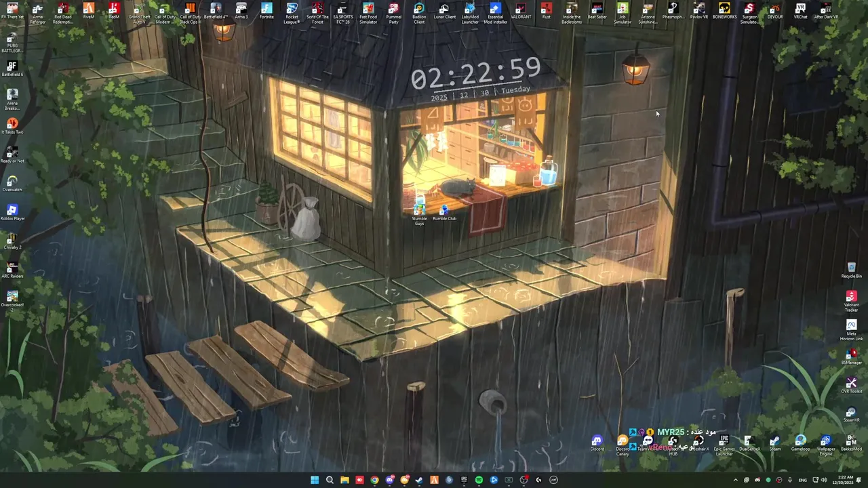
Task: Select the Lunar Client desktop icon
Action: tap(444, 12)
